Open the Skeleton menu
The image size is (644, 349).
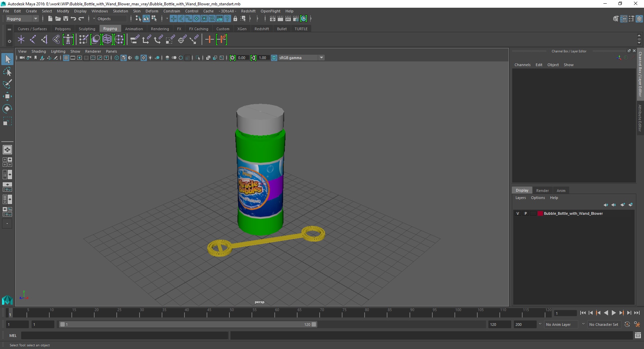[x=120, y=11]
